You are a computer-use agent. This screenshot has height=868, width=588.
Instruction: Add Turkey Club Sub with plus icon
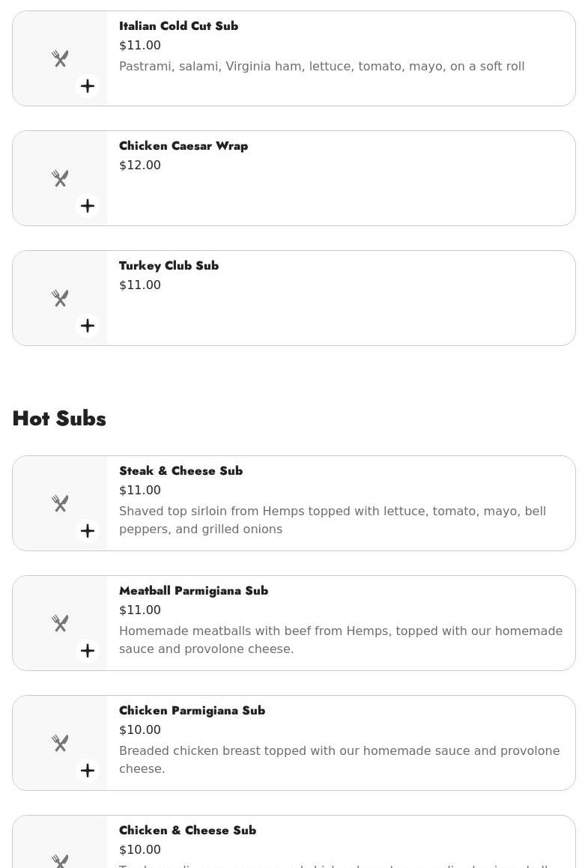point(88,326)
